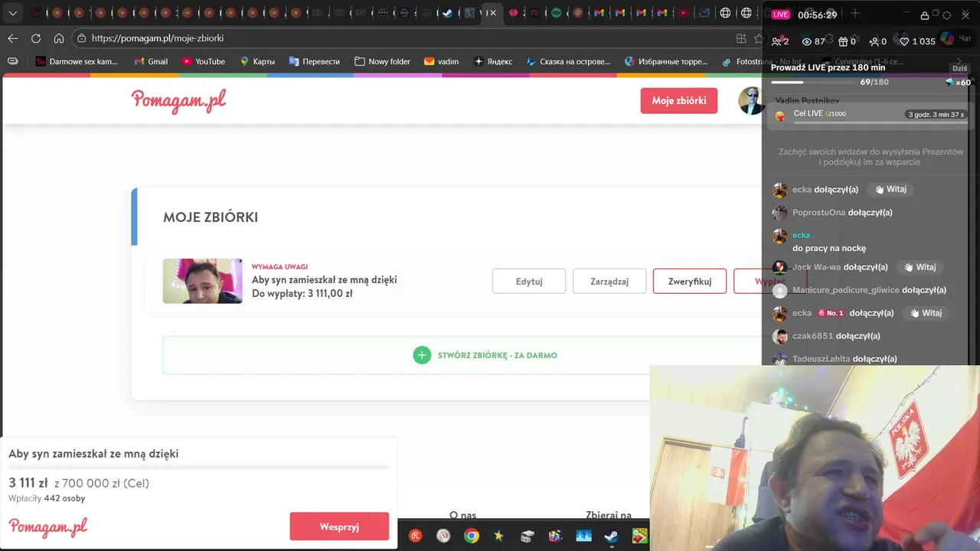Viewport: 980px width, 551px height.
Task: Click the Zarządzaj button
Action: tap(609, 281)
